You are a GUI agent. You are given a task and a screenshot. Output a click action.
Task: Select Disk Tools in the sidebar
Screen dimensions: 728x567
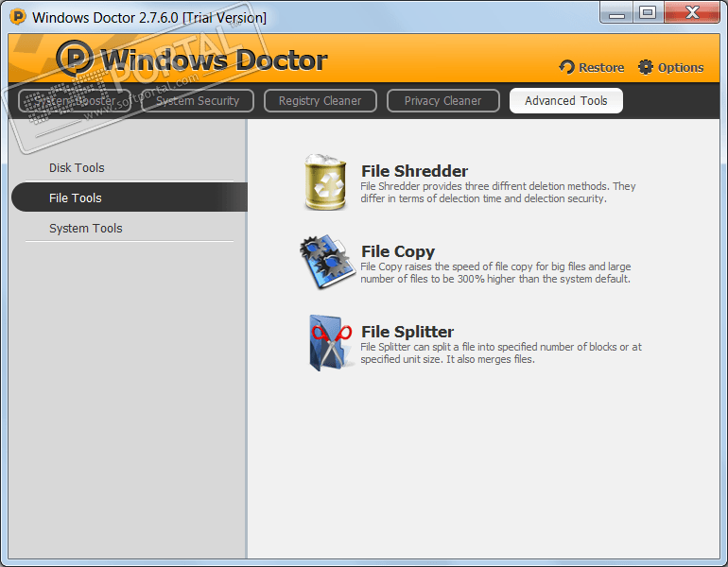click(130, 167)
